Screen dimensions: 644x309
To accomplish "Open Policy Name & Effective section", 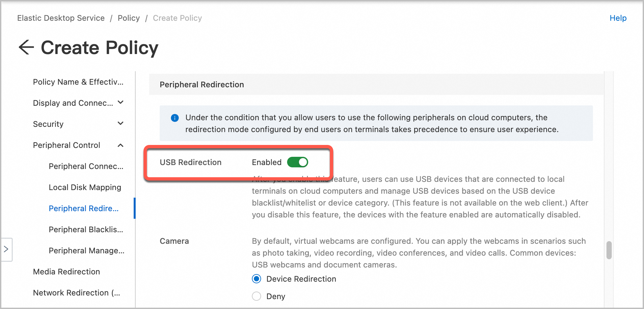I will pos(78,82).
